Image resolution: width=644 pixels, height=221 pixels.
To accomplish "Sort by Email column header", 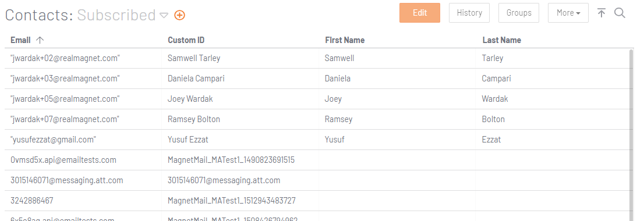I will [20, 40].
